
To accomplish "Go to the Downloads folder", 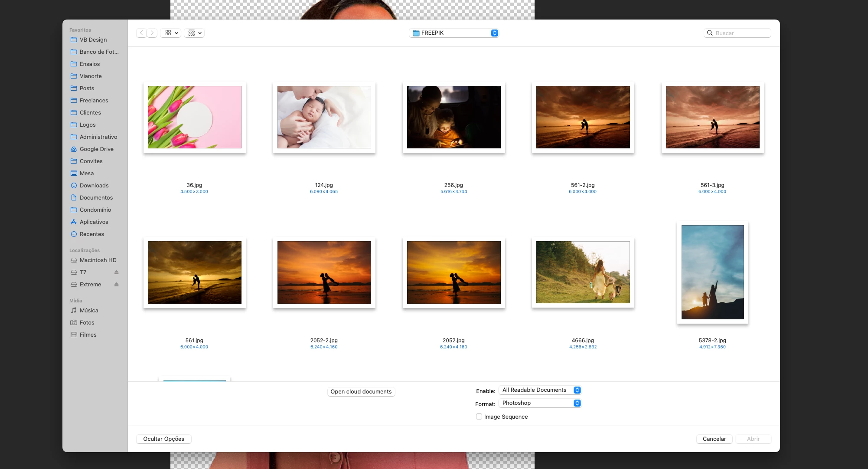I will point(94,185).
